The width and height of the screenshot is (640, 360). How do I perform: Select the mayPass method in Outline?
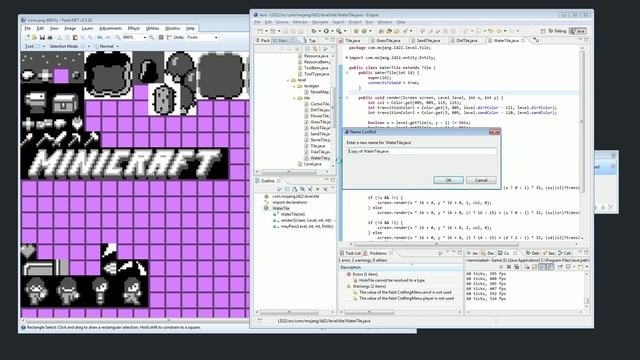[303, 226]
